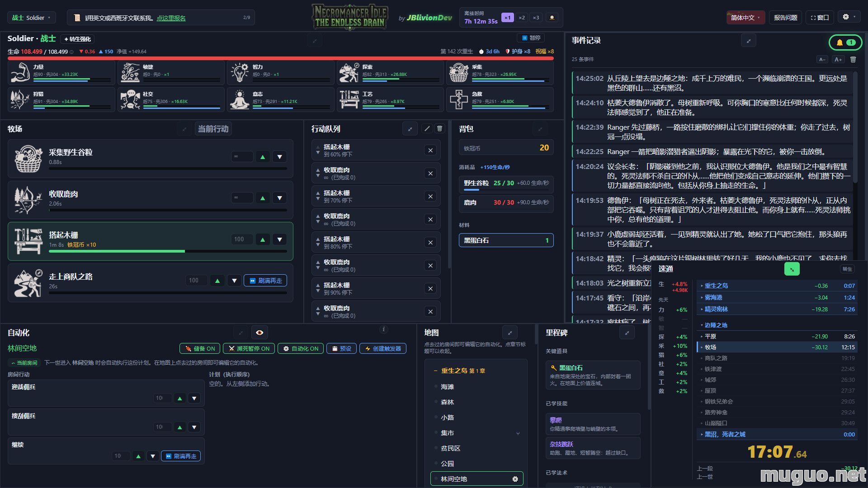Click the pencil edit icon in action queue
The width and height of the screenshot is (868, 488).
(427, 129)
